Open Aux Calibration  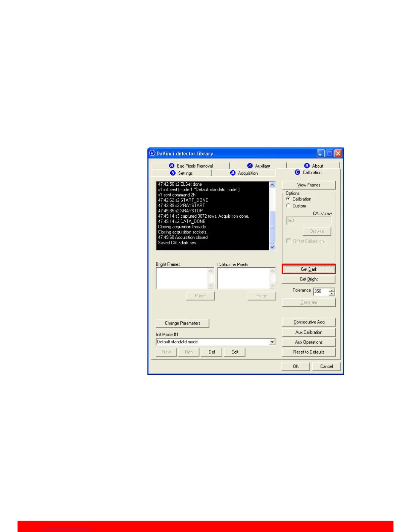[309, 332]
